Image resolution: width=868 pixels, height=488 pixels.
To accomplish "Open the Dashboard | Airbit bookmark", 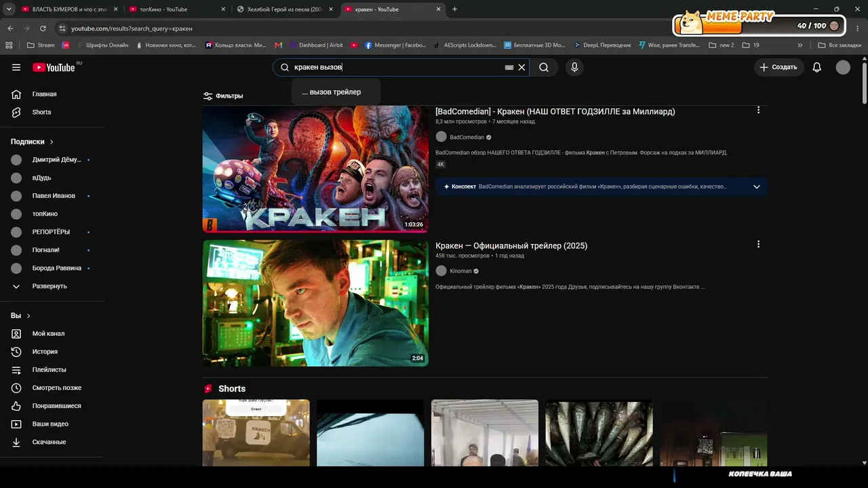I will [x=316, y=45].
